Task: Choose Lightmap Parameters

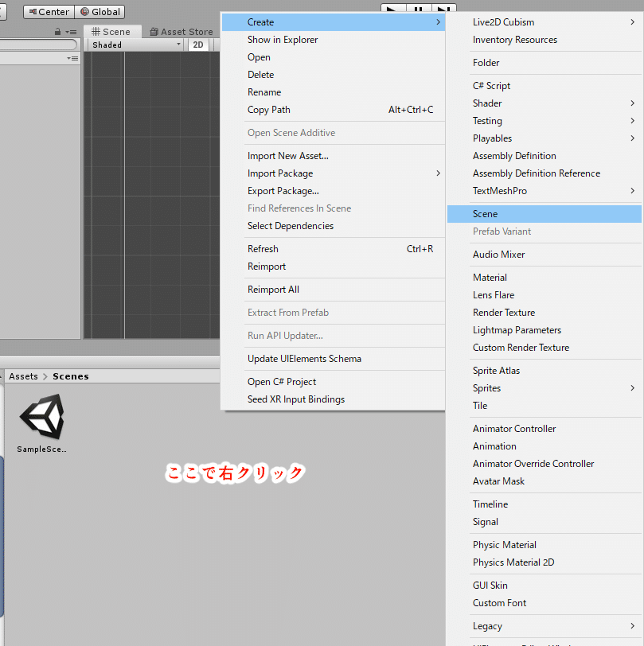Action: point(544,330)
